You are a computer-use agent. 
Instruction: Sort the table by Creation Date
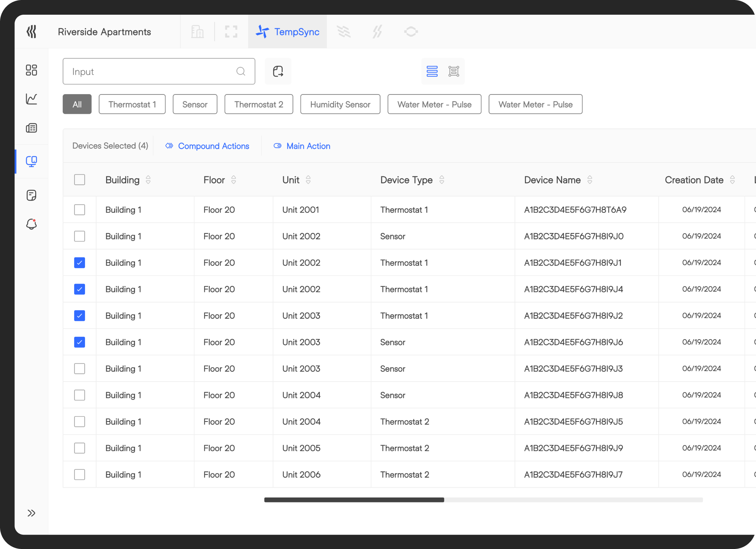[733, 180]
